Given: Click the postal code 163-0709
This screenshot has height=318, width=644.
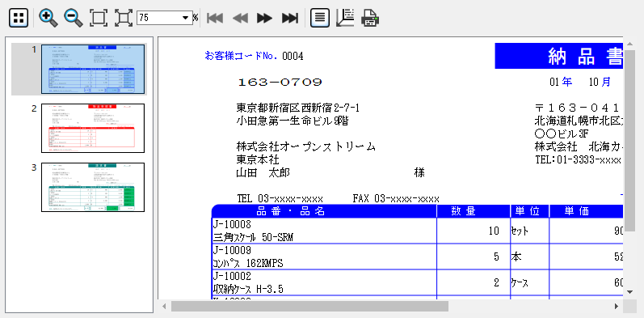Looking at the screenshot, I should (280, 83).
